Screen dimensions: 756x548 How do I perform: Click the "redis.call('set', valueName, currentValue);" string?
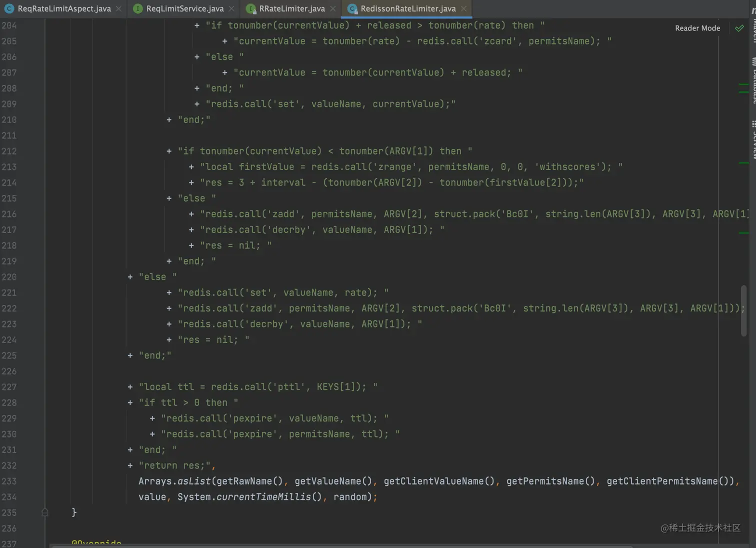(330, 104)
